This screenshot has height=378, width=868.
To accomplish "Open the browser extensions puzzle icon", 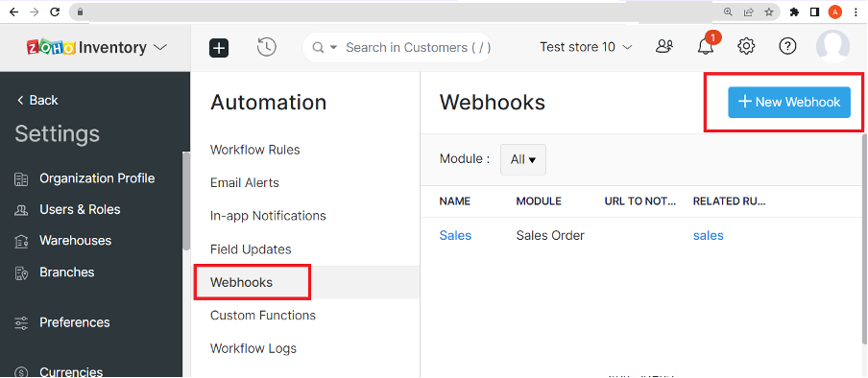I will 794,12.
